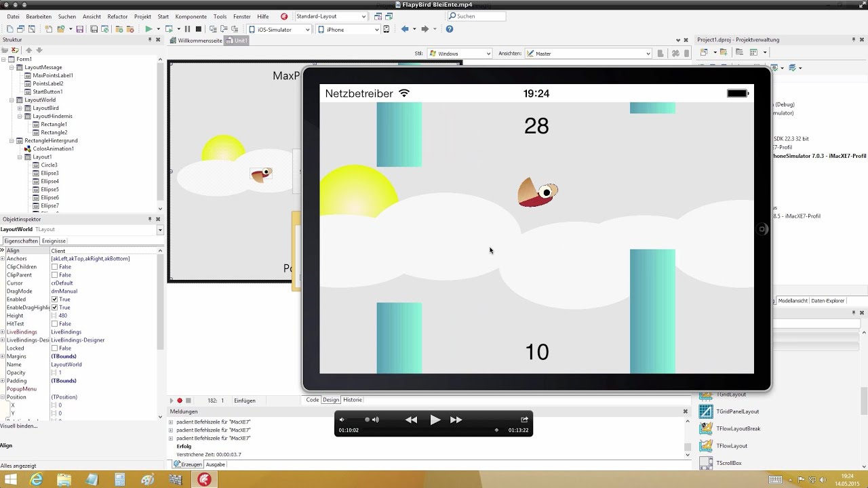Select StartButton1 in the structure tree
Screen dimensions: 868x488
47,91
